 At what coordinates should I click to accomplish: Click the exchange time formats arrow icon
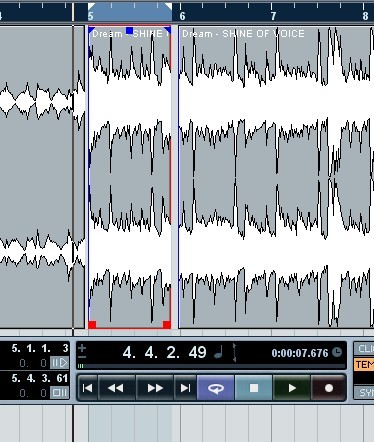click(234, 353)
